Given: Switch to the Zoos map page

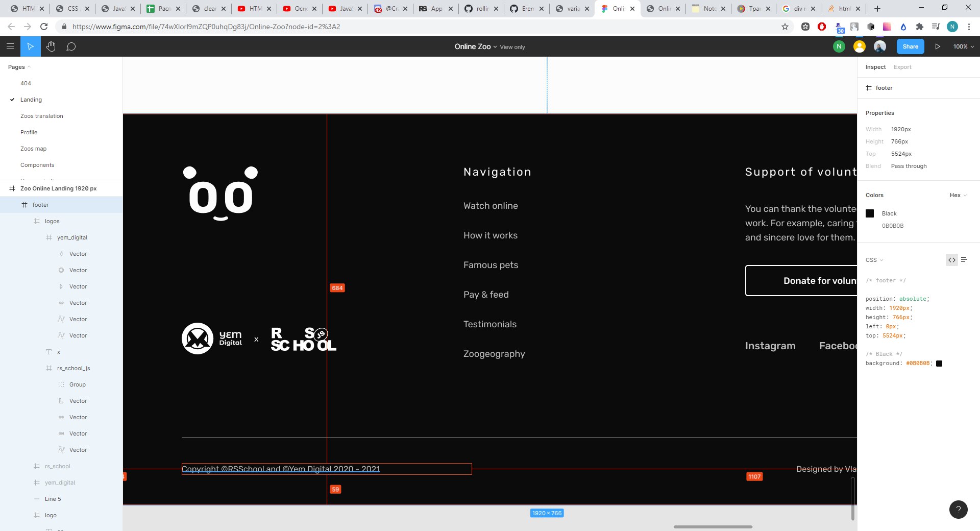Looking at the screenshot, I should 61,149.
